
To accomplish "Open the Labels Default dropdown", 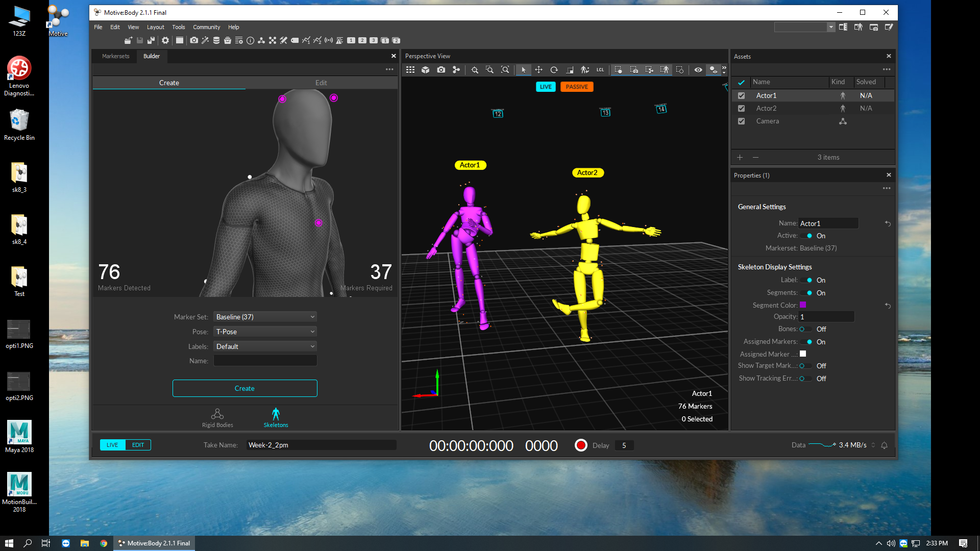I will [265, 346].
